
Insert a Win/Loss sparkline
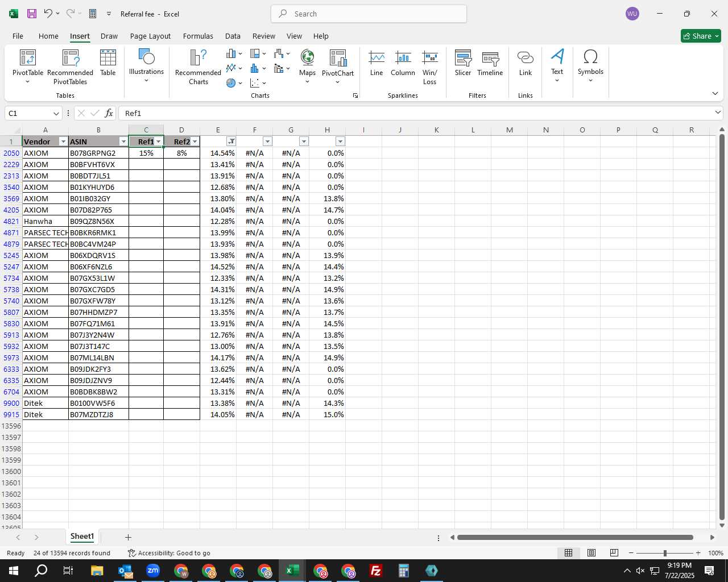tap(430, 66)
